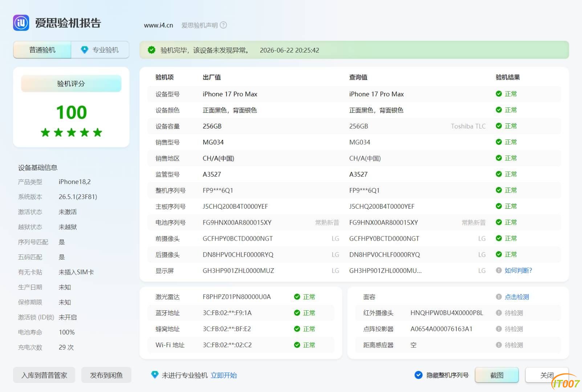Click the i4 Aisi logo icon
This screenshot has width=582, height=392.
[21, 23]
